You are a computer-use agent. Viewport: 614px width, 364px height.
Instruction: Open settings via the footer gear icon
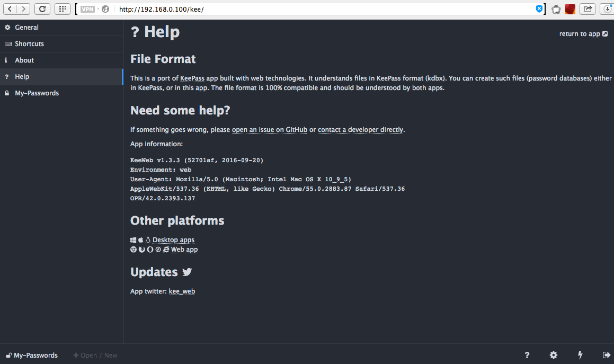553,355
